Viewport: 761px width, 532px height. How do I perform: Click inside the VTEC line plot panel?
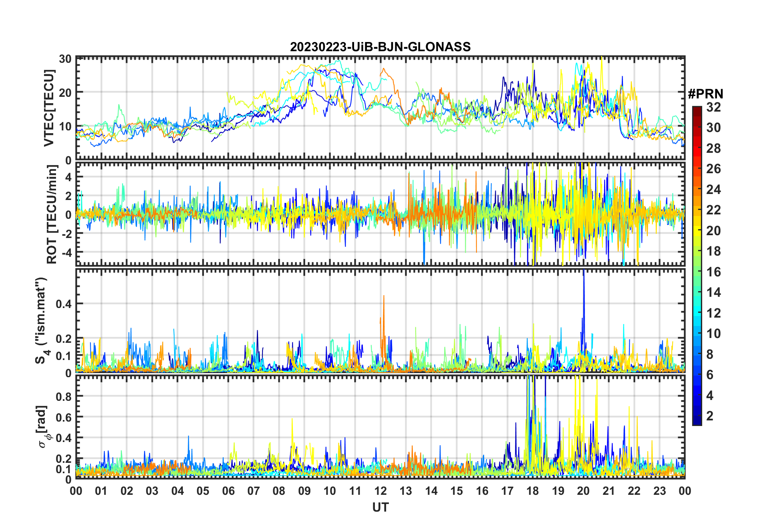coord(380,108)
